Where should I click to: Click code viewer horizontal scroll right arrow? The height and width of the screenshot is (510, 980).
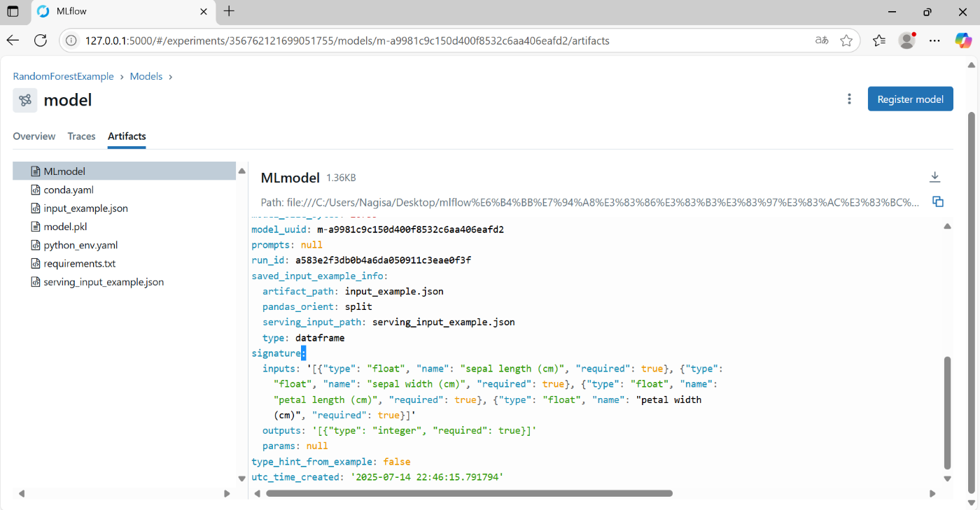[x=932, y=493]
